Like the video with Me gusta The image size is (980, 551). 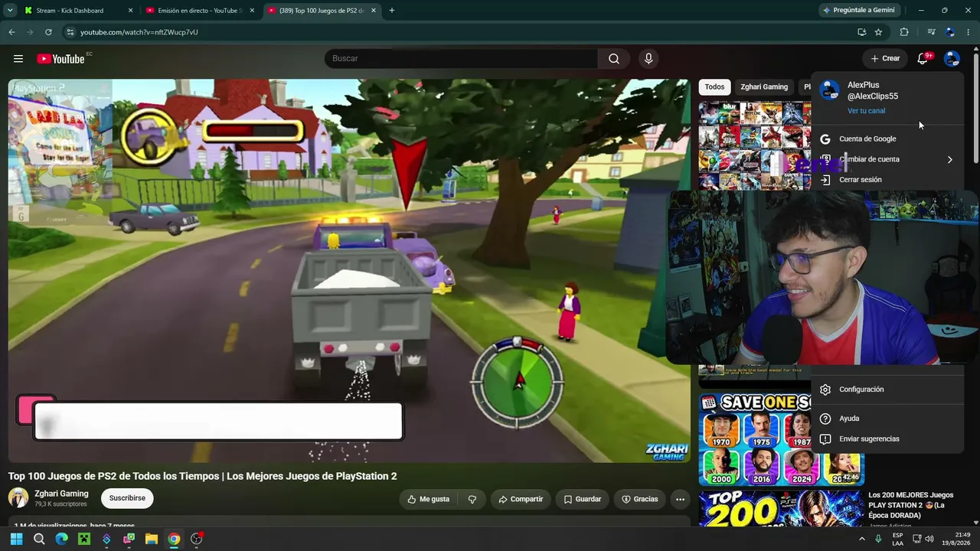(429, 499)
